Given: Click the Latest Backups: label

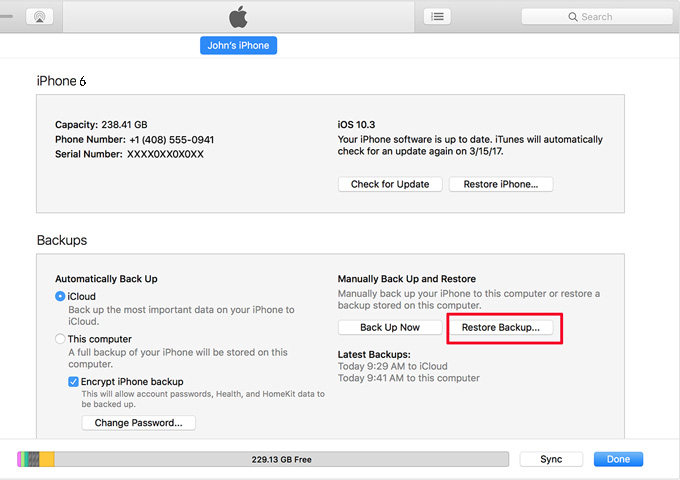Looking at the screenshot, I should pos(374,355).
